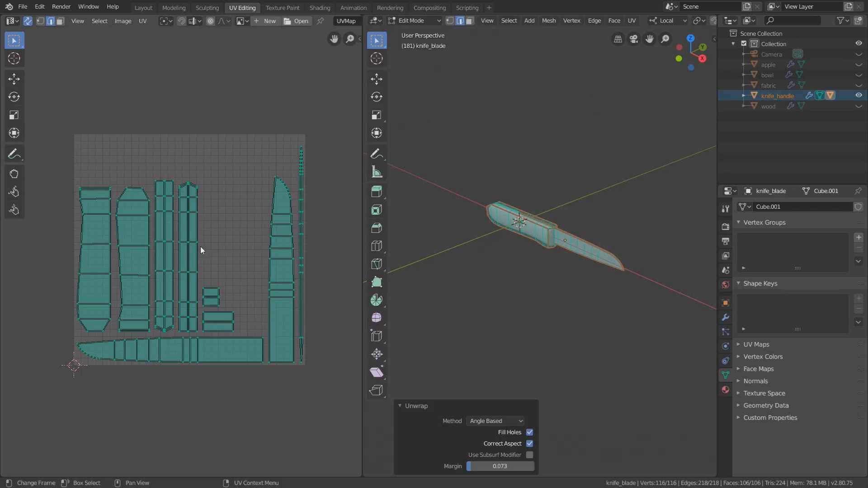
Task: Click the Rotate tool icon
Action: coord(14,97)
